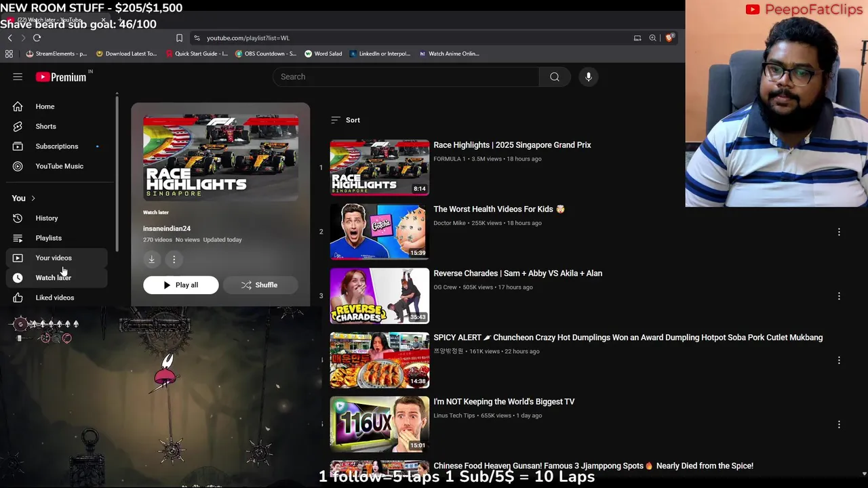The image size is (868, 488).
Task: Open 116UX biggest TV thumbnail
Action: 380,424
